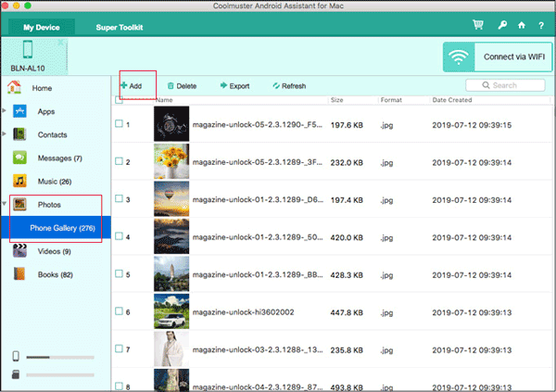Expand the Apps tree arrow
556x392 pixels.
click(x=4, y=110)
